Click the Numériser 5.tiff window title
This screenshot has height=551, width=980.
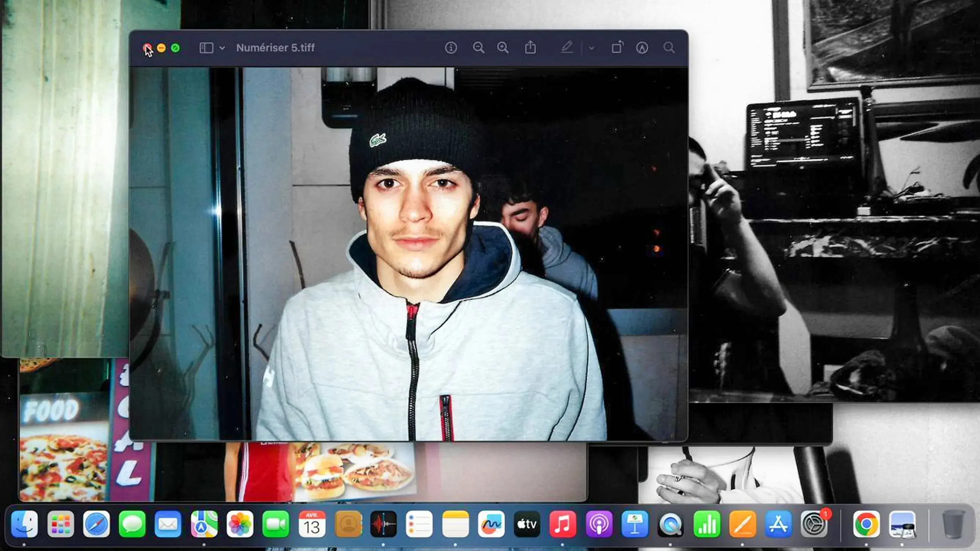[x=275, y=48]
